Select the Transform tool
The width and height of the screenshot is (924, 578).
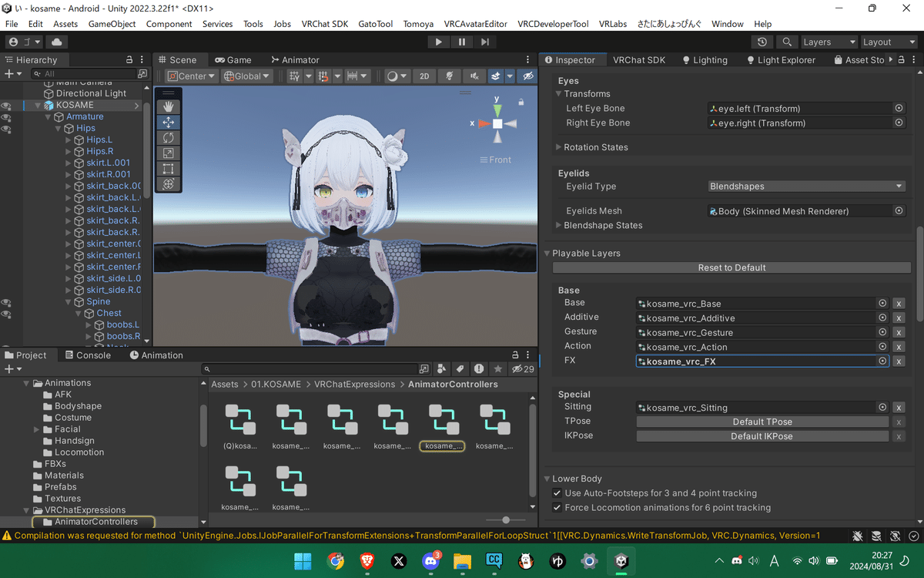tap(169, 183)
